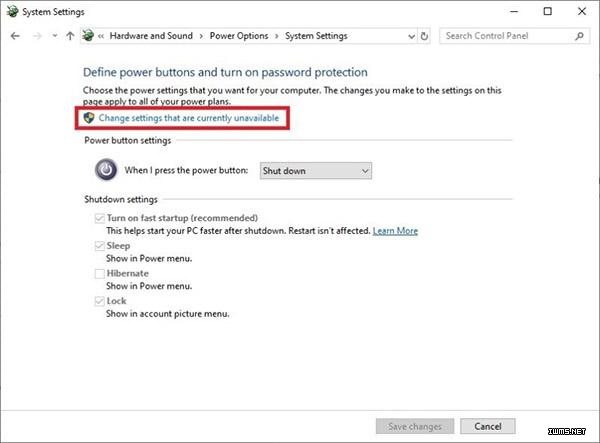Open the Learn More link
The height and width of the screenshot is (443, 600).
click(x=395, y=231)
